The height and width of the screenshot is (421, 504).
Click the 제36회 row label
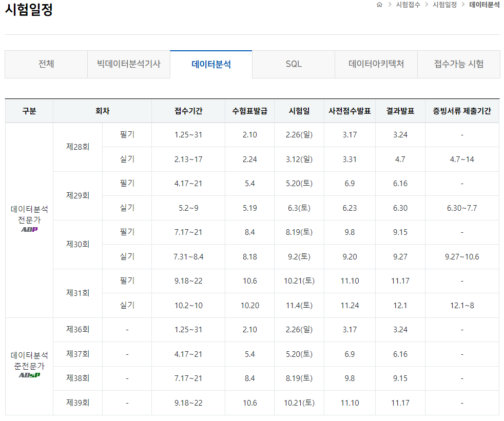point(78,330)
